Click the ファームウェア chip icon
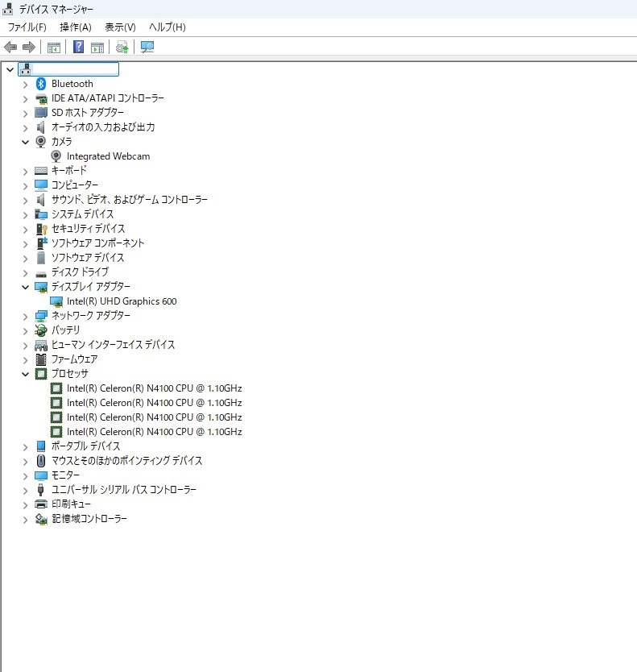This screenshot has height=672, width=637. click(41, 359)
